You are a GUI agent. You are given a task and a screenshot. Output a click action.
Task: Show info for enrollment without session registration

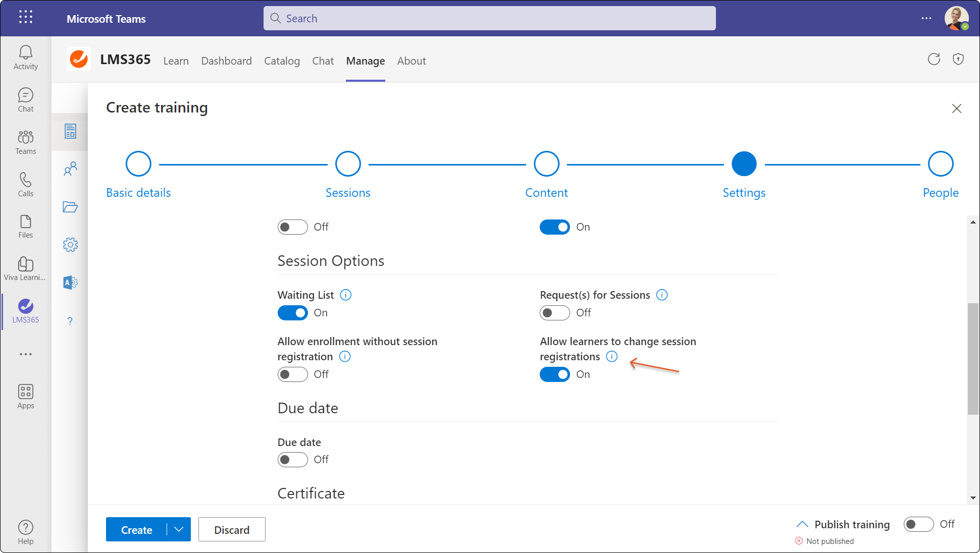[x=345, y=357]
